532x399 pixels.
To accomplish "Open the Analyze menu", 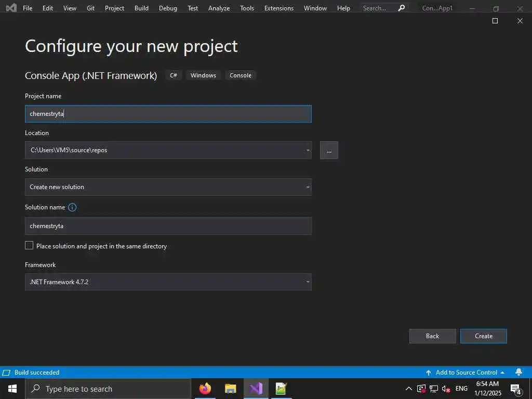I will (x=219, y=8).
